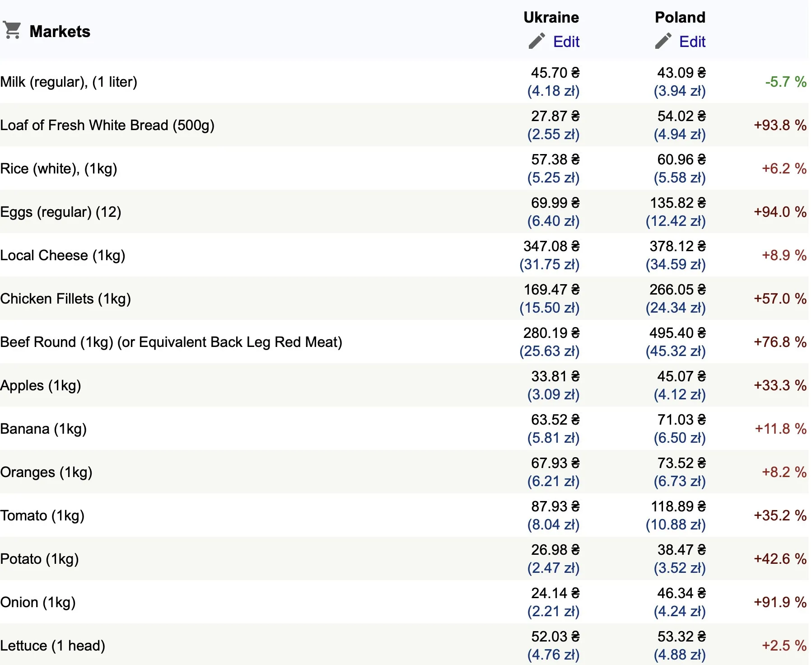Screen dimensions: 812x665
Task: Click the Milk (regular), (1 liter) row label
Action: (69, 82)
